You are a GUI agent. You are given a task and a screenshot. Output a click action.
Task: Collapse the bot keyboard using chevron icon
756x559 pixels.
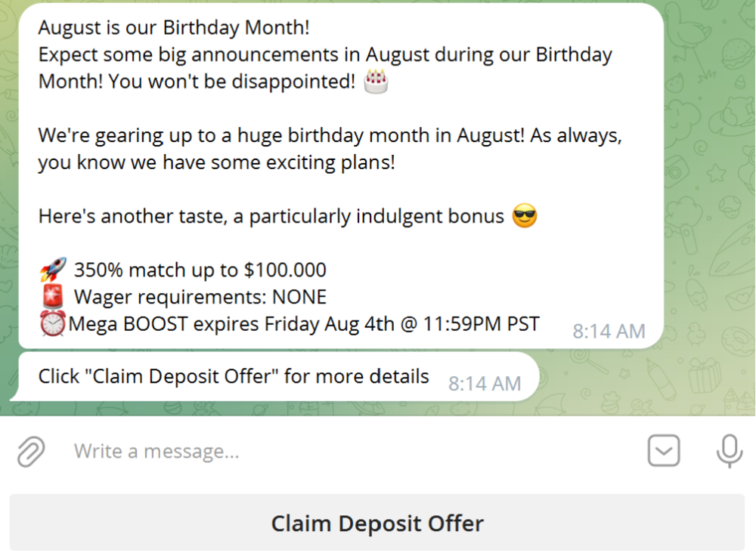tap(664, 452)
